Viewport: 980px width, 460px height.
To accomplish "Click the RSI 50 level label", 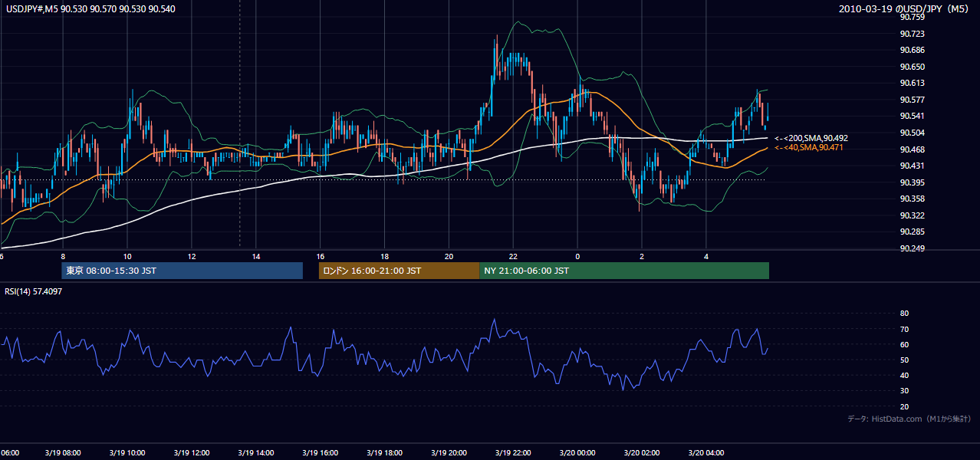I will pos(904,360).
